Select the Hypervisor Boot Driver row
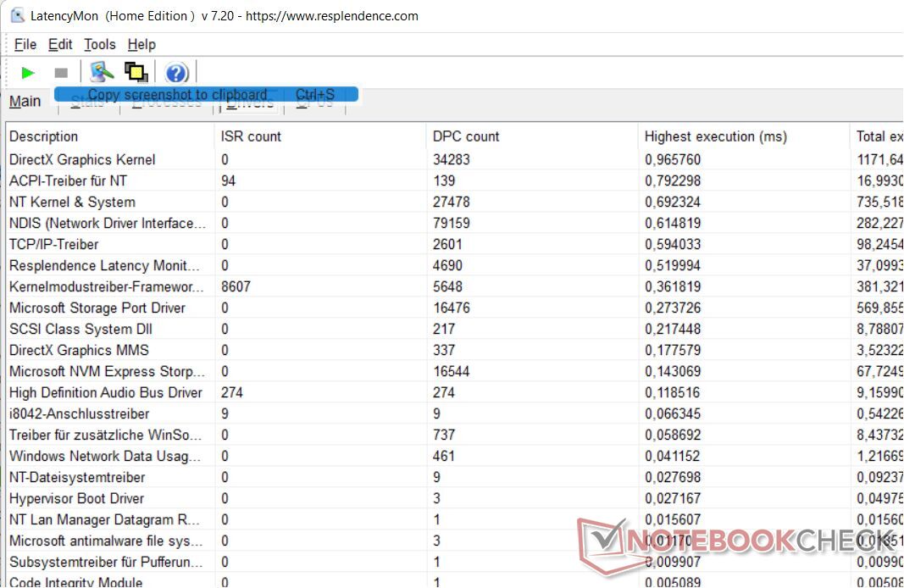 click(x=454, y=499)
